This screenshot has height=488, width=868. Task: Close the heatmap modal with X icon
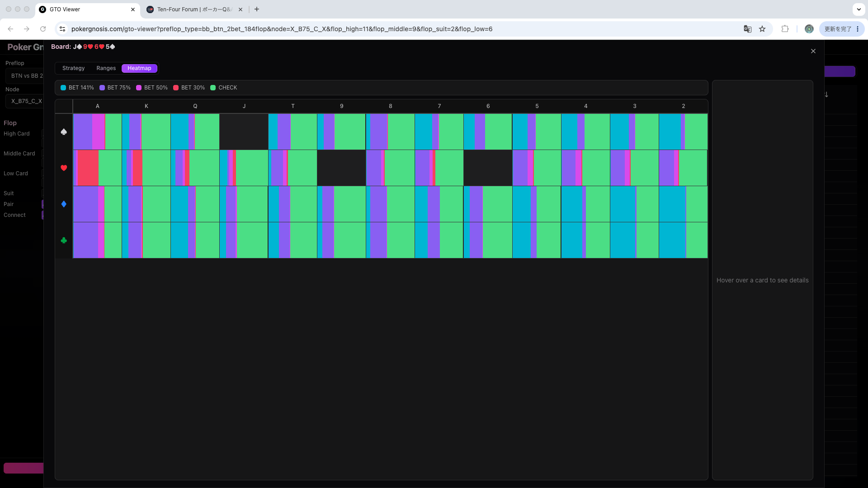click(x=813, y=51)
